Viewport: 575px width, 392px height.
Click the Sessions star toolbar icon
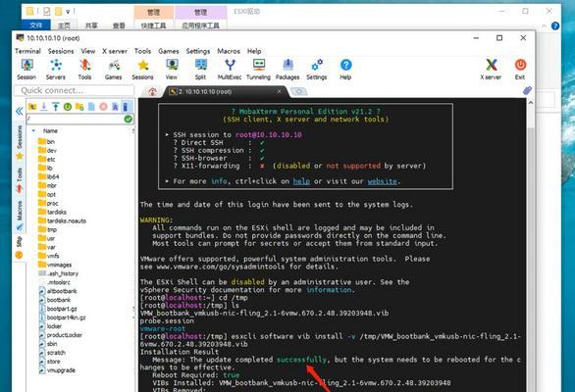[x=142, y=70]
